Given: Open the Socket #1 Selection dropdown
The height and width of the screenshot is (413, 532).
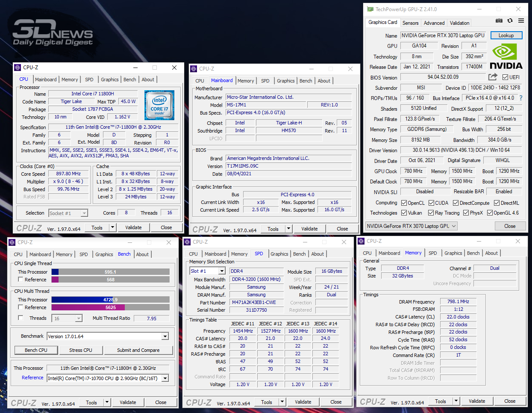Looking at the screenshot, I should click(68, 213).
